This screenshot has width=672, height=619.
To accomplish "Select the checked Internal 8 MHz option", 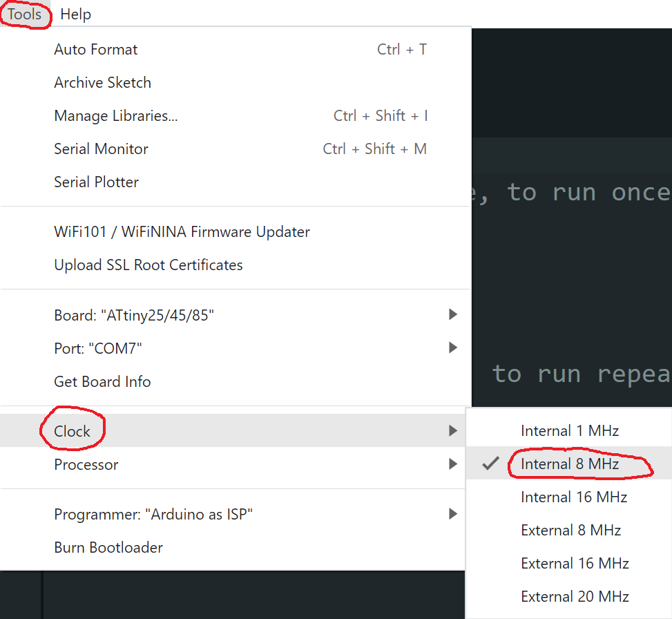I will 570,464.
